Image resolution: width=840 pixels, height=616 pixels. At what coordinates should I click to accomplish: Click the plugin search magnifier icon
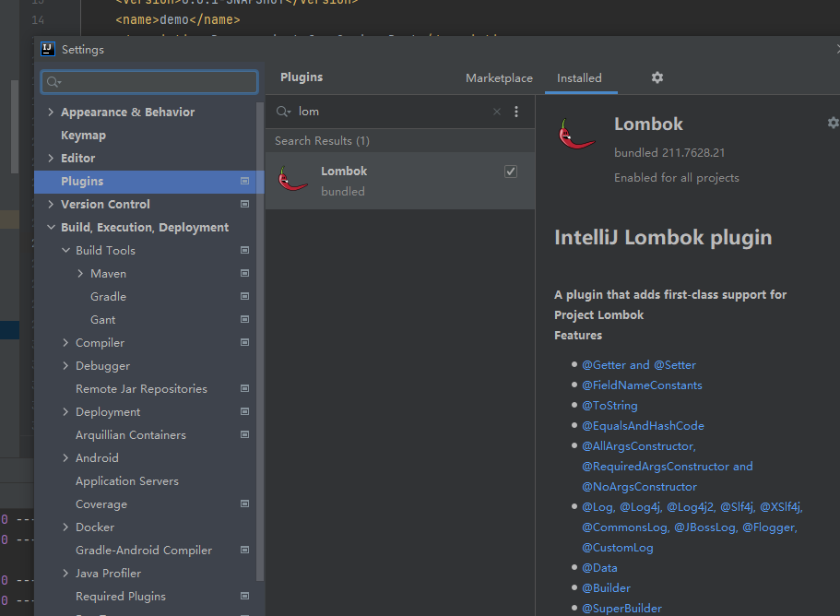283,112
